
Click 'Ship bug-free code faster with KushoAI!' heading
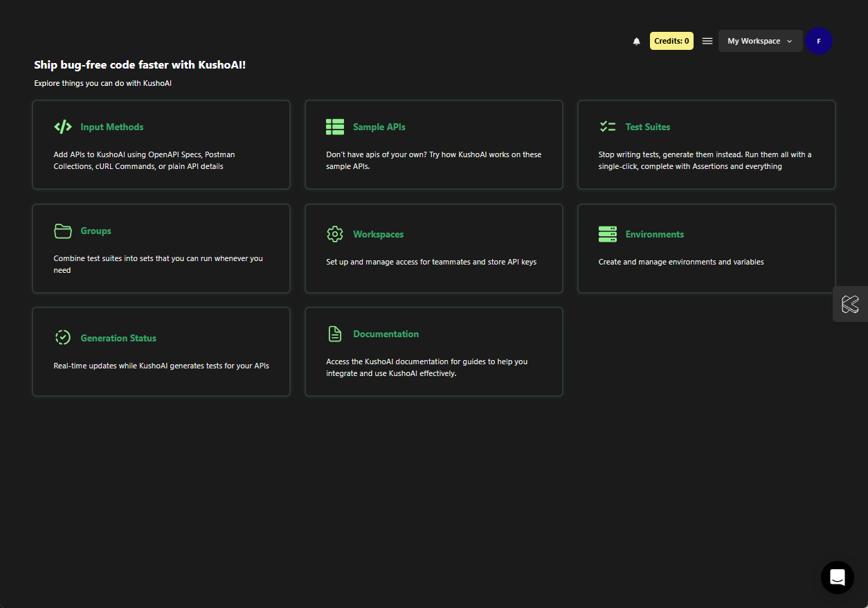click(140, 65)
